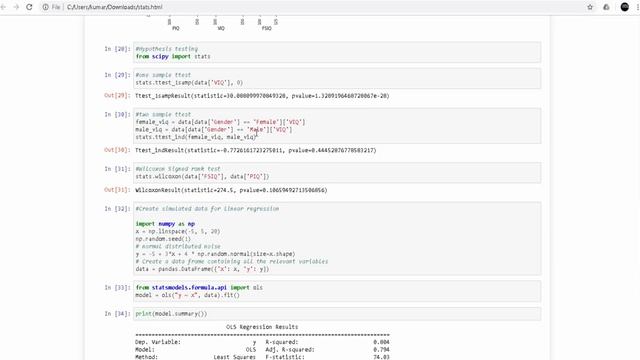Click the OLS Regression Results heading
Screen dimensions: 640x360
[262, 327]
